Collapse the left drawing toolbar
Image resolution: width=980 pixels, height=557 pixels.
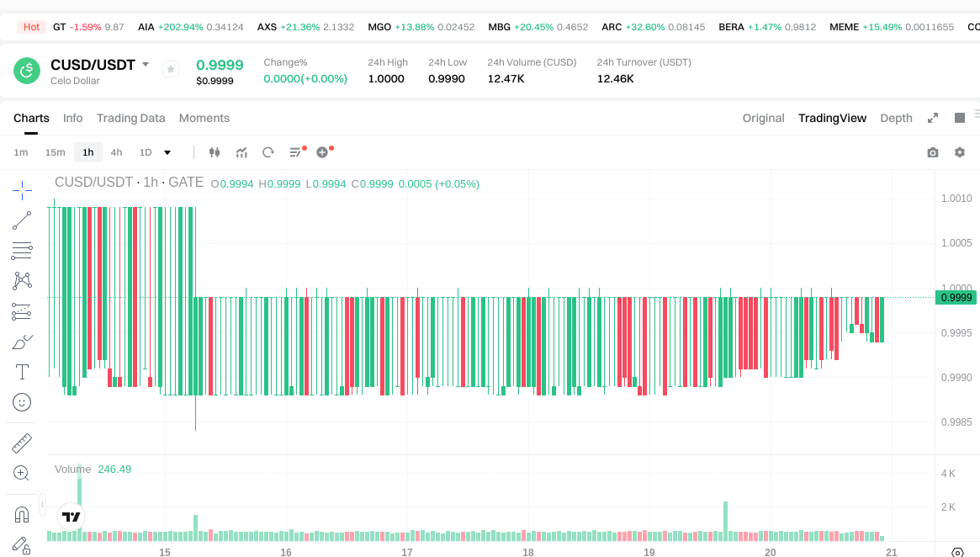click(43, 503)
